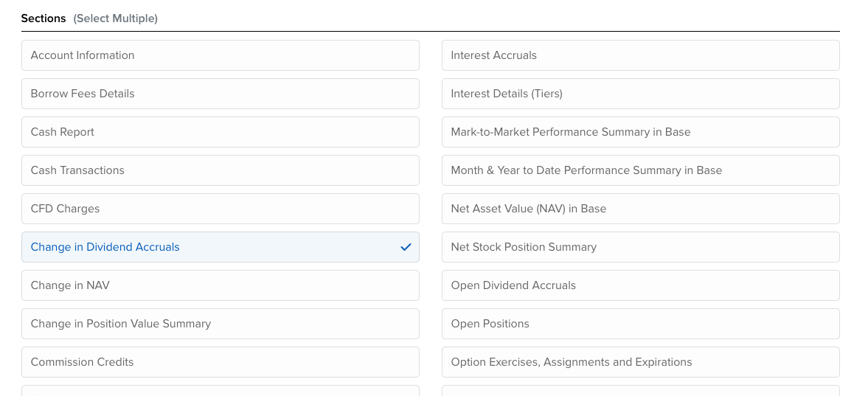The width and height of the screenshot is (868, 396).
Task: Select the Account Information section
Action: point(220,55)
